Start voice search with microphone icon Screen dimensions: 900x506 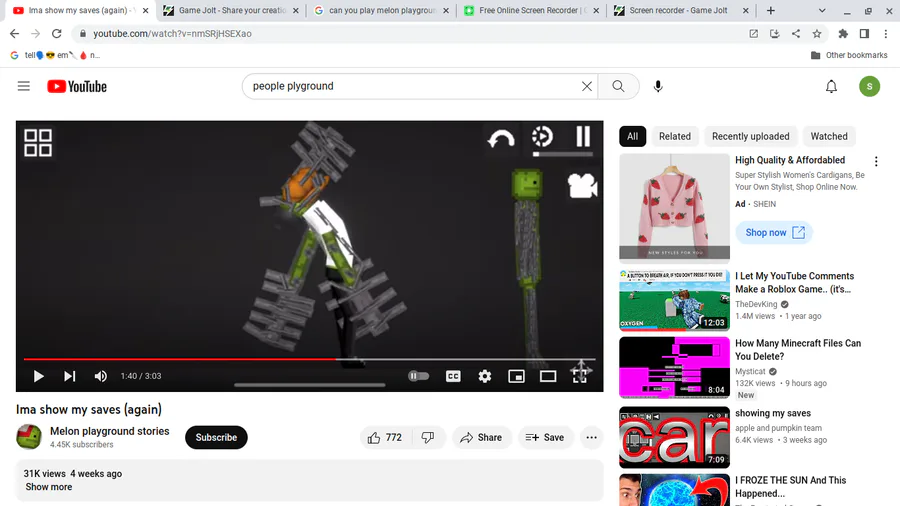click(658, 86)
